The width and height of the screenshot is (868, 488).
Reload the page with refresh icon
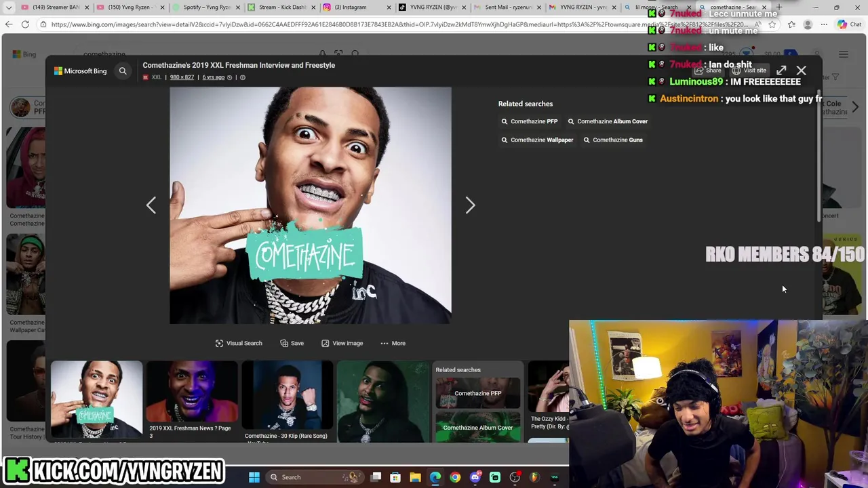point(25,24)
